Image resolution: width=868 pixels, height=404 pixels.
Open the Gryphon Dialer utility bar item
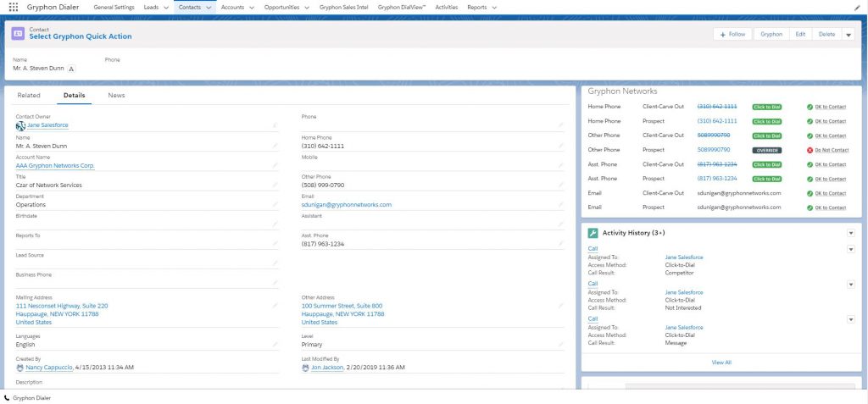point(27,398)
